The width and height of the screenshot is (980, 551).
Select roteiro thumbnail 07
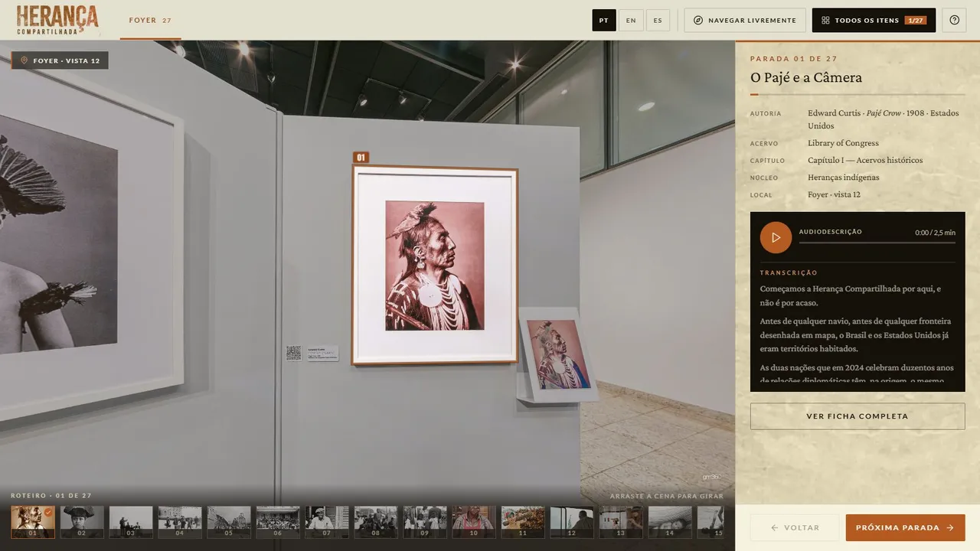(x=327, y=522)
